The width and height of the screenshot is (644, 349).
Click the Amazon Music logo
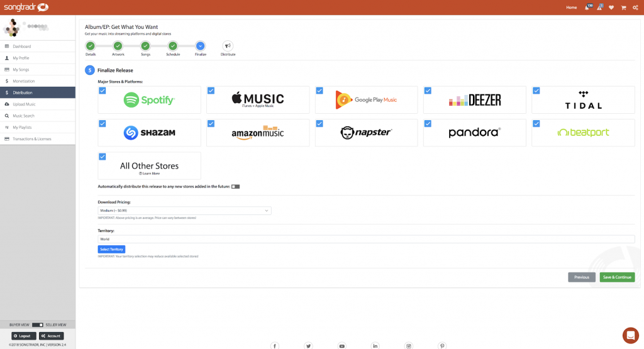tap(257, 133)
